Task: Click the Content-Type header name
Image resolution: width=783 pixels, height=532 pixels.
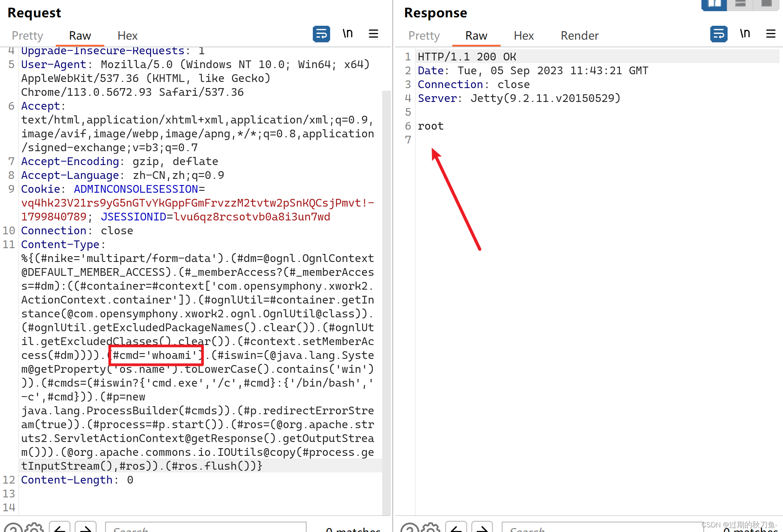Action: pyautogui.click(x=60, y=245)
